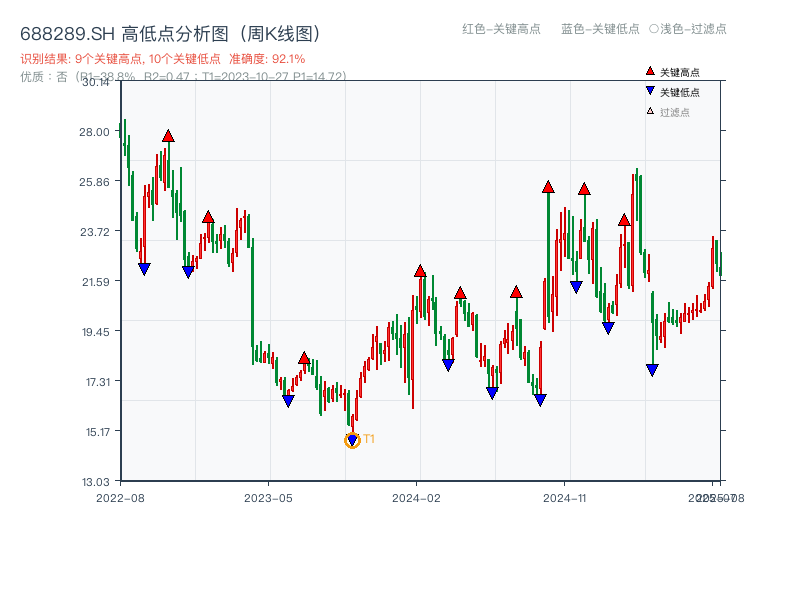Toggle the 关键低点 legend label
The image size is (800, 600).
click(x=680, y=92)
